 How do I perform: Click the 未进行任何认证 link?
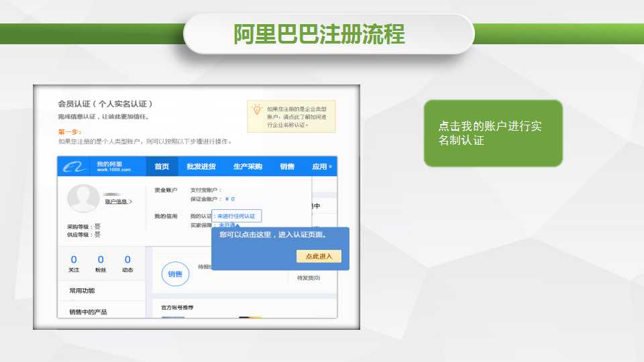[236, 216]
